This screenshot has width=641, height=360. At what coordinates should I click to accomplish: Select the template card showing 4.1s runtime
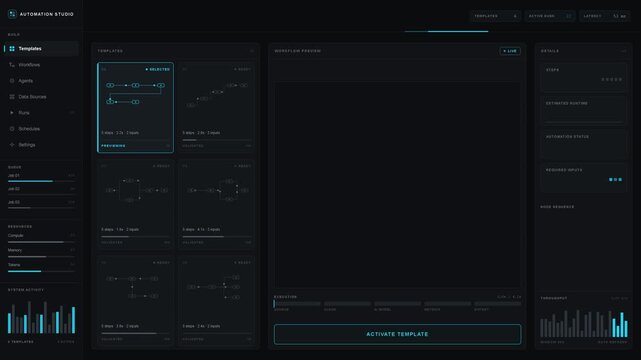(x=216, y=204)
